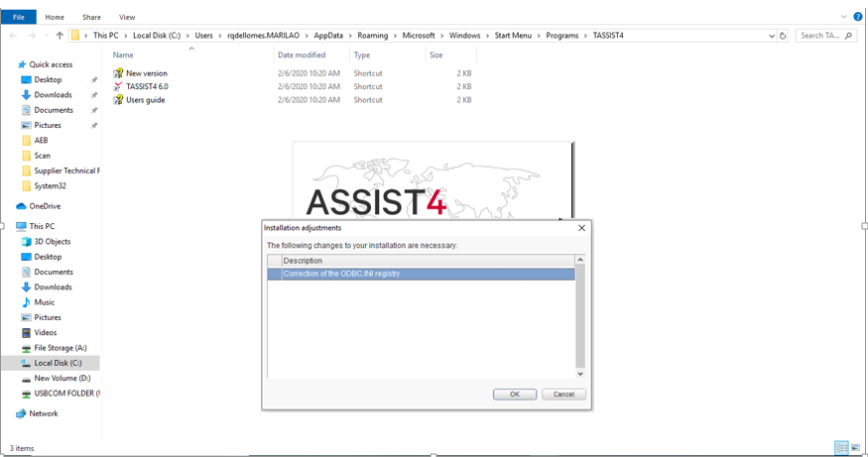Expand the chevron after Roaming in path
Screen dimensions: 868x457
(x=395, y=36)
